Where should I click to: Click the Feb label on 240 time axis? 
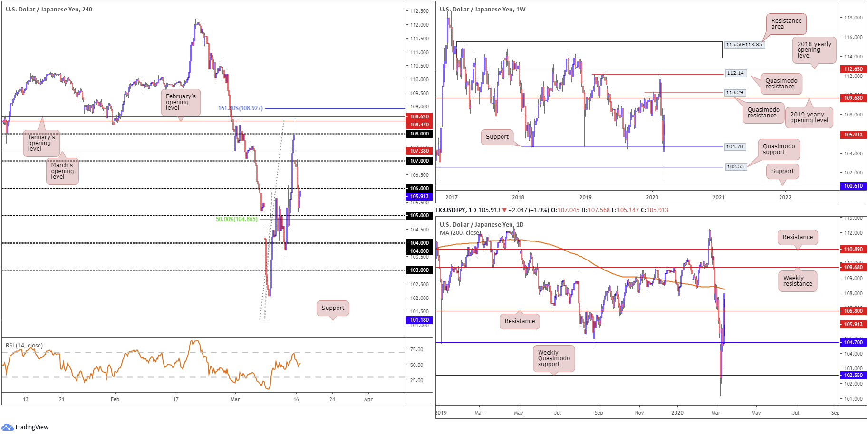pos(115,399)
